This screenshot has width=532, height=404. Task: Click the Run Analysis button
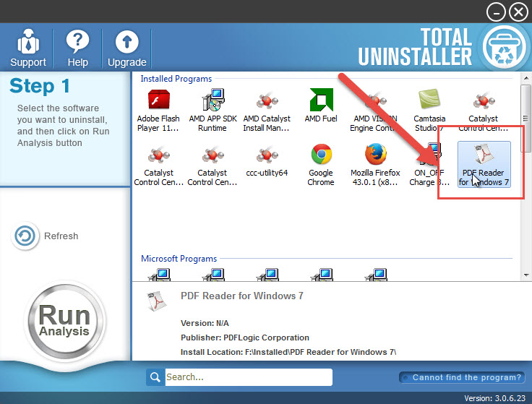[x=64, y=321]
